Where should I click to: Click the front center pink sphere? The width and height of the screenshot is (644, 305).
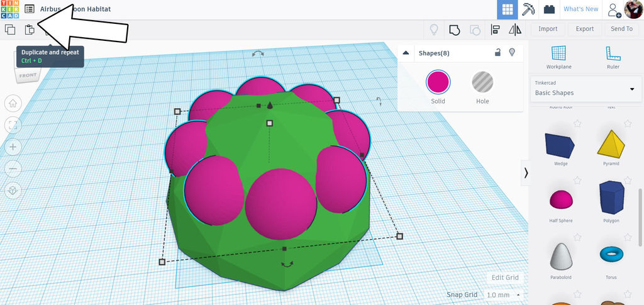tap(280, 204)
